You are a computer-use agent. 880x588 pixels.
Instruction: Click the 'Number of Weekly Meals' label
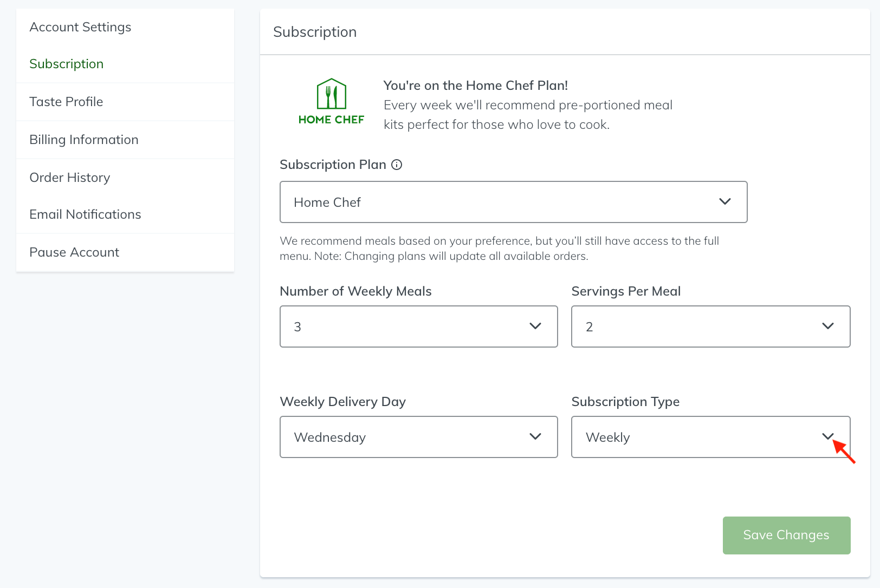355,291
